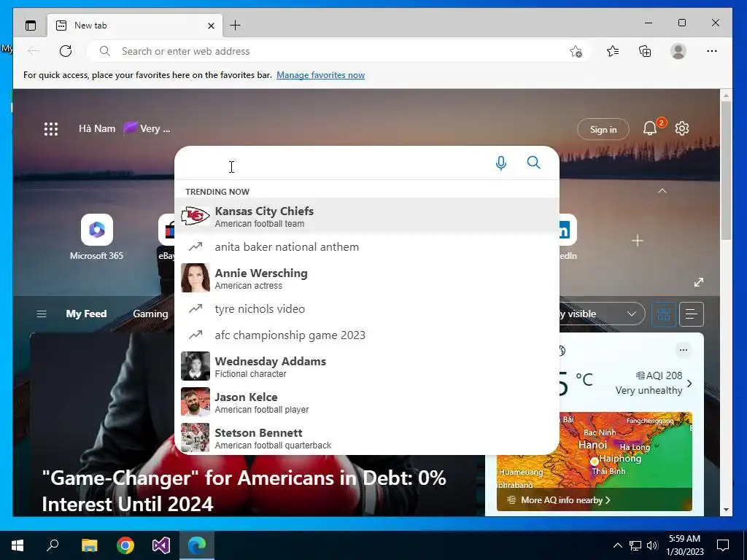Click the browser Refresh icon
The height and width of the screenshot is (560, 747).
(66, 51)
